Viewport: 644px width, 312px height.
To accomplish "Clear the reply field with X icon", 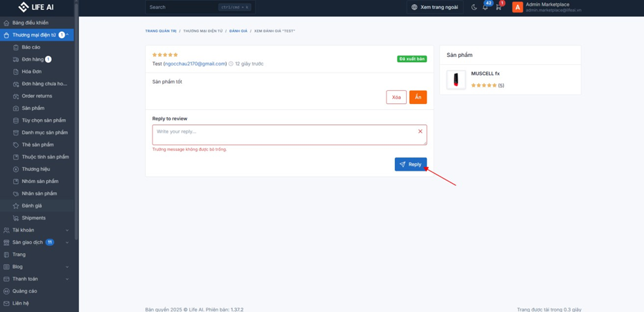I will pos(420,131).
